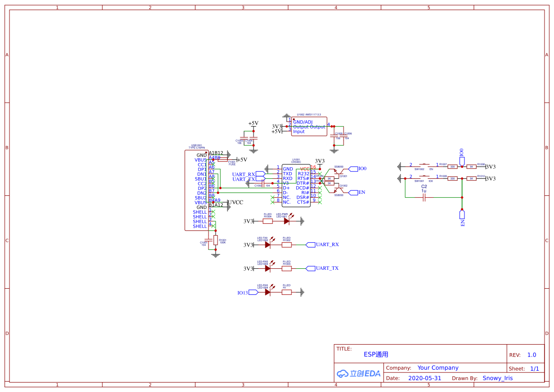Click the Q1002 transistor near EN port

tap(336, 190)
